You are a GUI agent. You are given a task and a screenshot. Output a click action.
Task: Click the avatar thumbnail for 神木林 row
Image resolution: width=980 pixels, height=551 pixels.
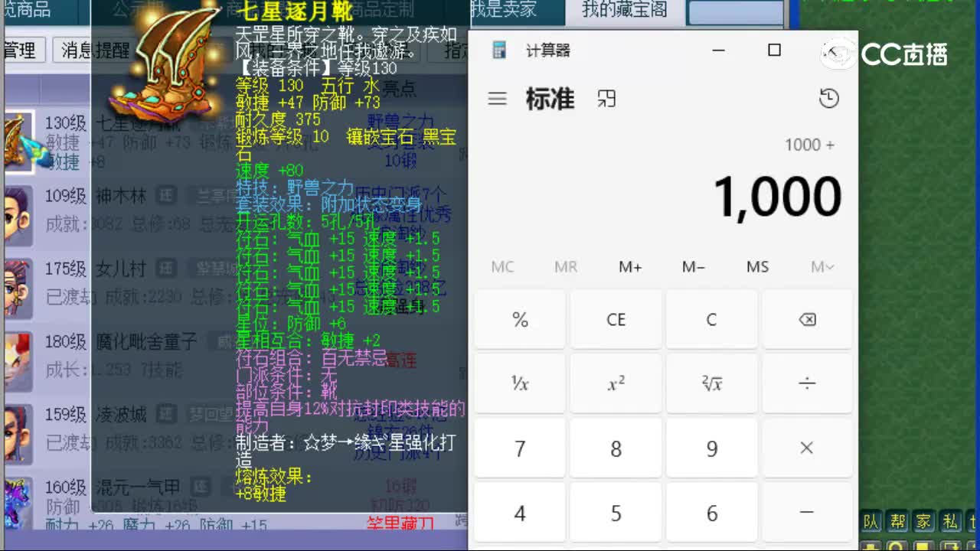coord(19,215)
